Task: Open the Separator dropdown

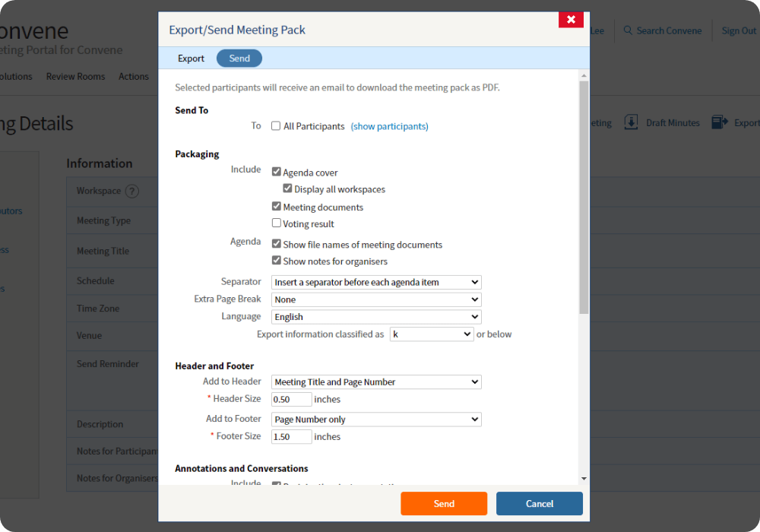Action: 376,282
